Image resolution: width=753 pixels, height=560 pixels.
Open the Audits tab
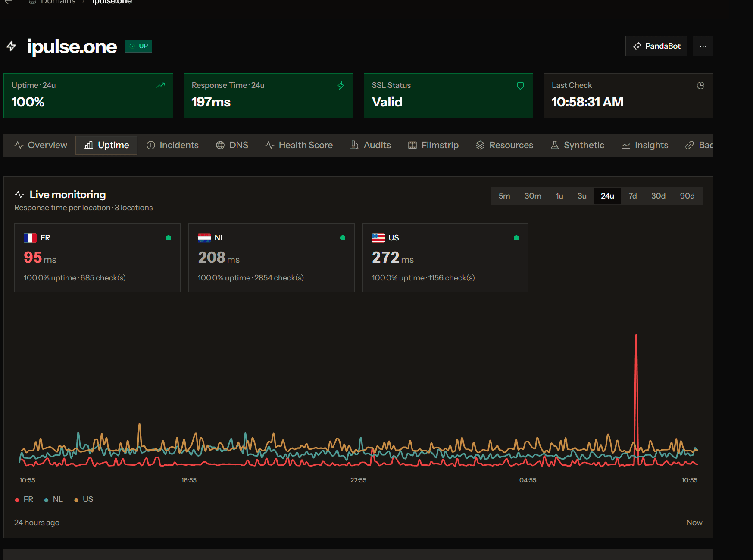[x=371, y=145]
